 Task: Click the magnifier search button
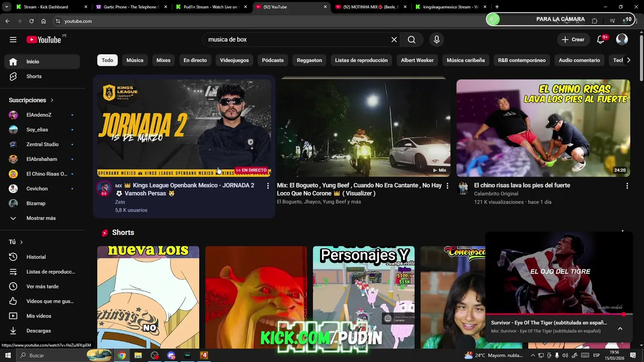click(412, 40)
